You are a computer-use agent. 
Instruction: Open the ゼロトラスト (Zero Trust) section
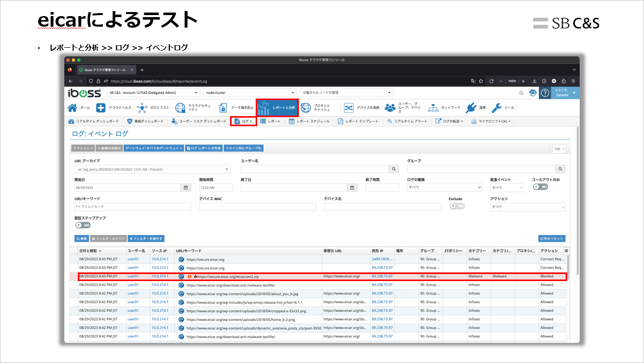tap(153, 108)
